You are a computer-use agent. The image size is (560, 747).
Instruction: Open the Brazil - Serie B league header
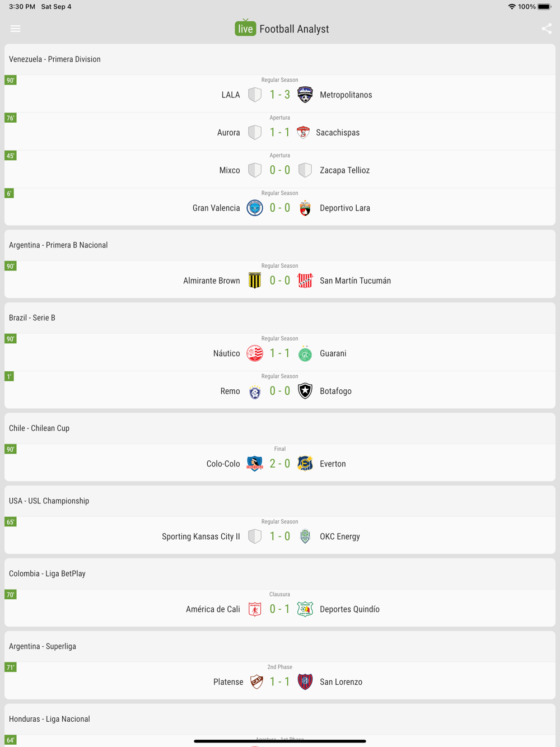(32, 318)
